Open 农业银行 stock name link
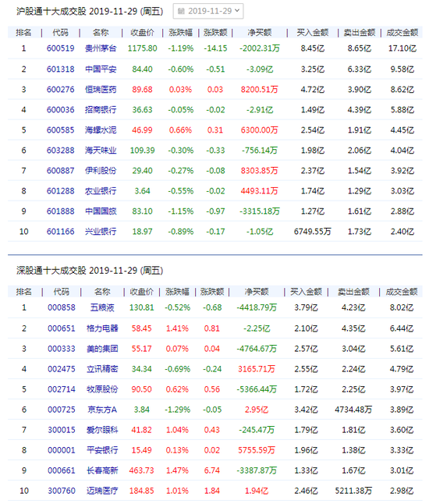Screen dimensions: 429x504 click(x=101, y=191)
